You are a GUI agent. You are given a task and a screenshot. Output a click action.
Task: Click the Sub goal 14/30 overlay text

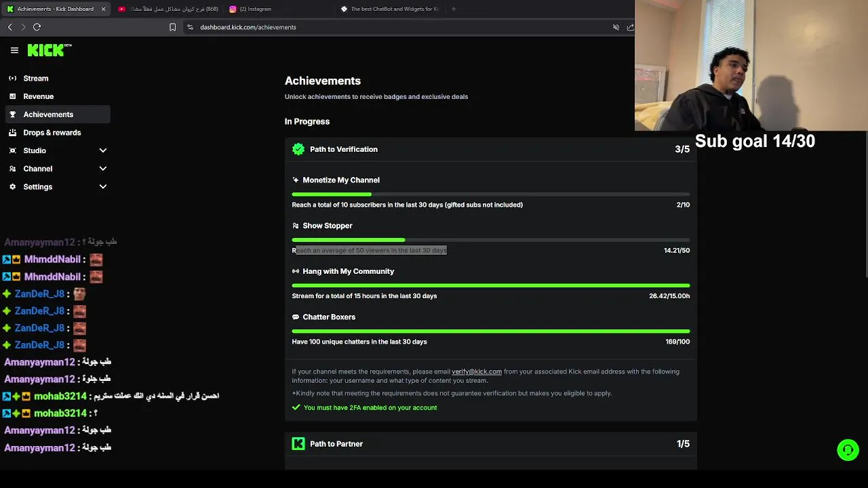[x=755, y=141]
